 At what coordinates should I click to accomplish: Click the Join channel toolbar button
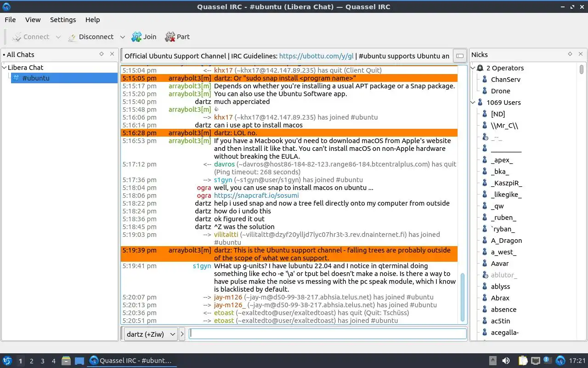point(144,37)
